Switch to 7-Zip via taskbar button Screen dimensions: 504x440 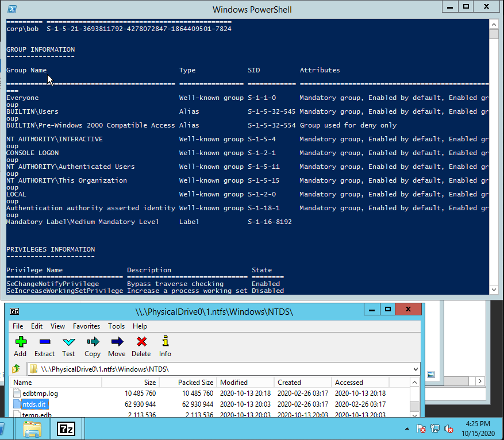(66, 429)
